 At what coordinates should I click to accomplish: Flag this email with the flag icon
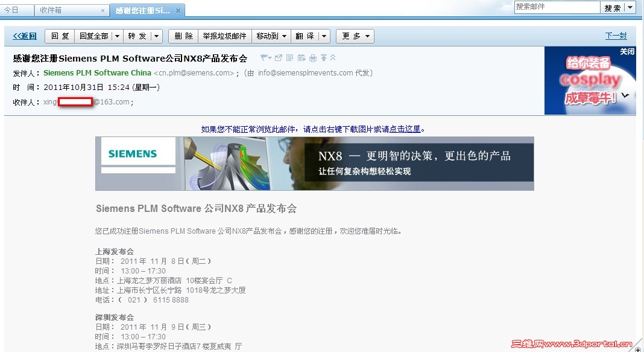click(x=265, y=58)
